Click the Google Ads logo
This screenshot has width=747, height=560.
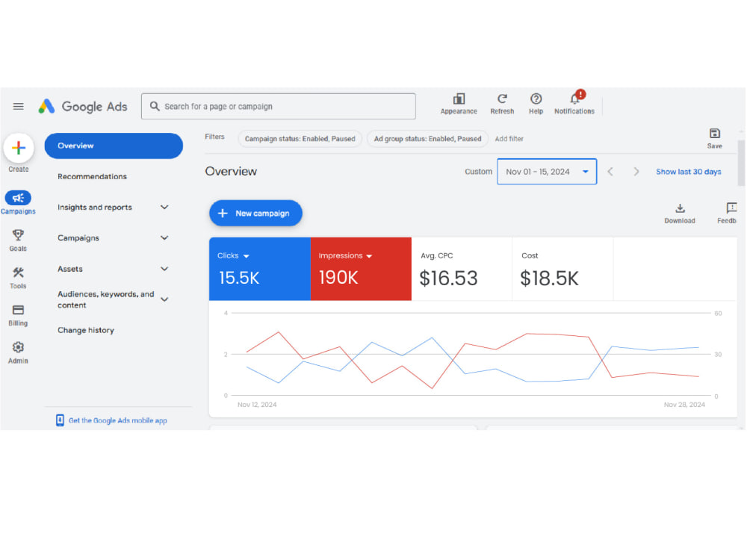[83, 106]
